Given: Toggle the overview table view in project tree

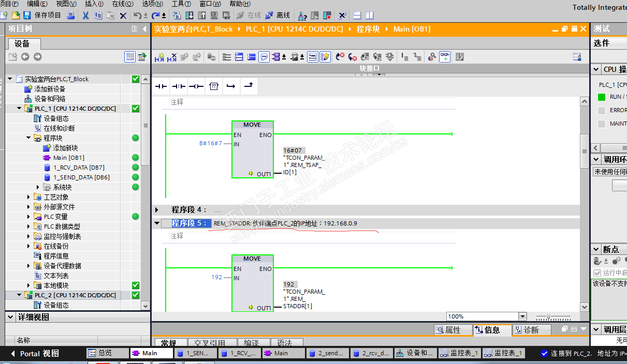Looking at the screenshot, I should click(130, 57).
